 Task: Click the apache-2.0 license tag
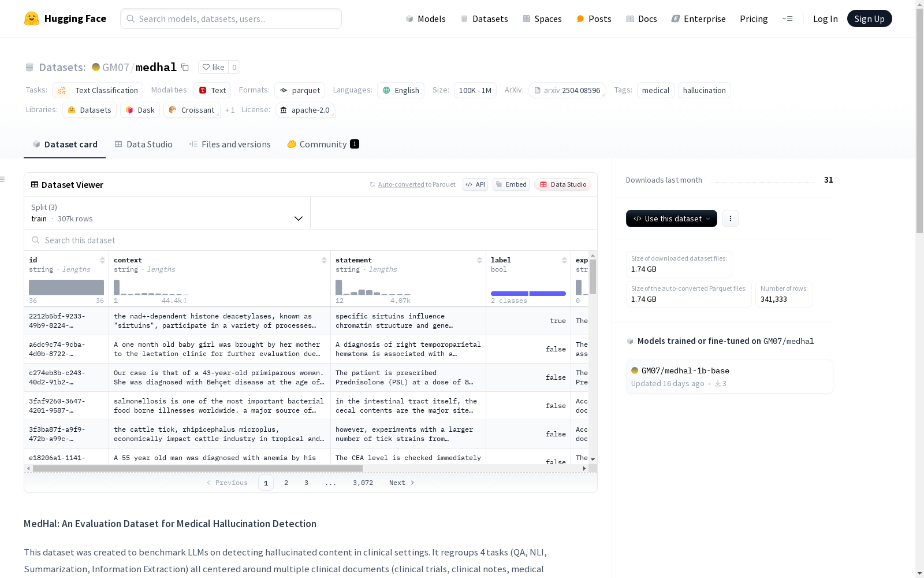[305, 110]
